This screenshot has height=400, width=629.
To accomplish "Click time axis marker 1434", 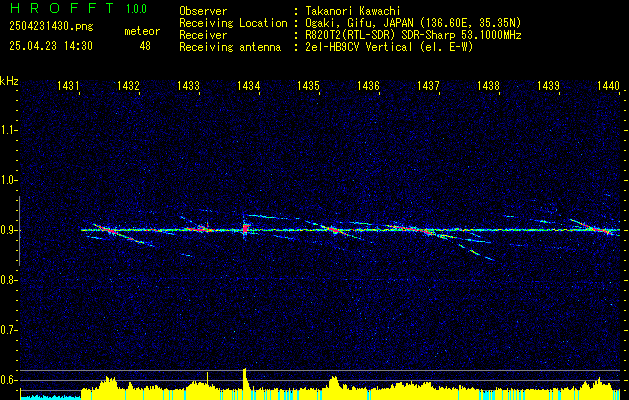I will click(x=248, y=85).
